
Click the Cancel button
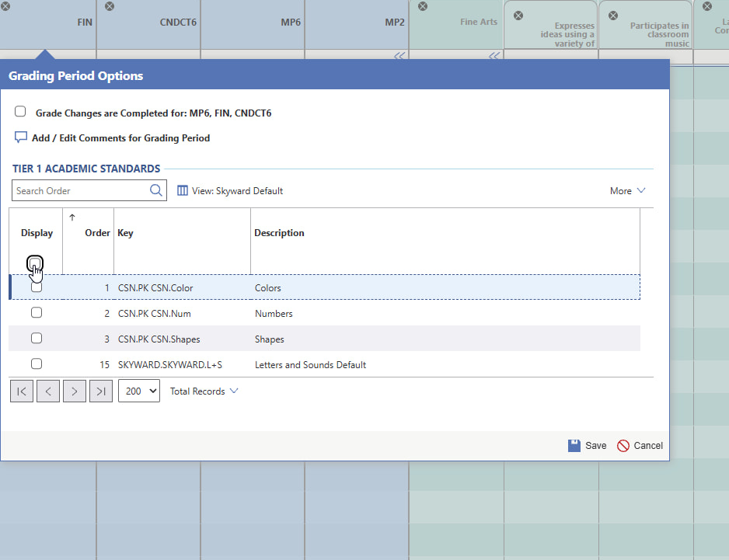640,446
